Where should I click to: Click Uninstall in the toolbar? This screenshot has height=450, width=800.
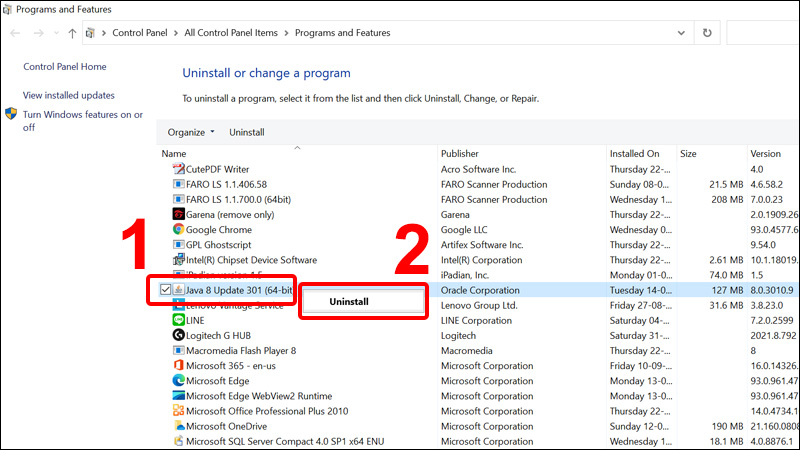click(246, 132)
